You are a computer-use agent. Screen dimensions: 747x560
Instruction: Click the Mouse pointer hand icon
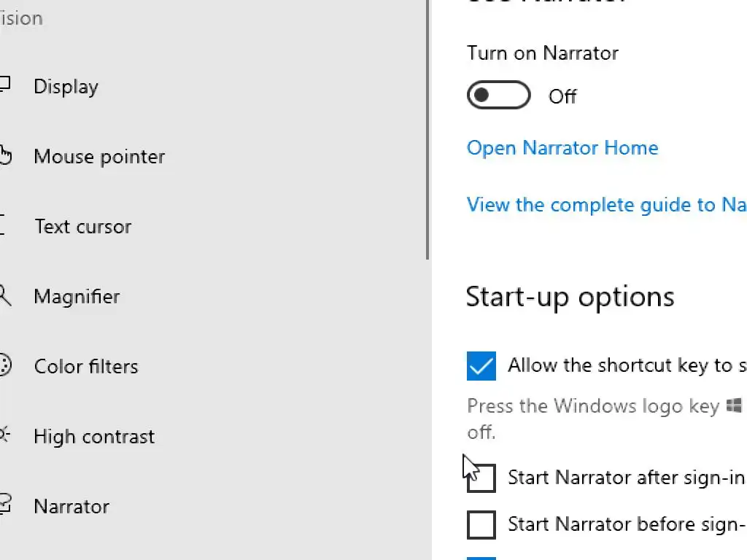pyautogui.click(x=5, y=156)
